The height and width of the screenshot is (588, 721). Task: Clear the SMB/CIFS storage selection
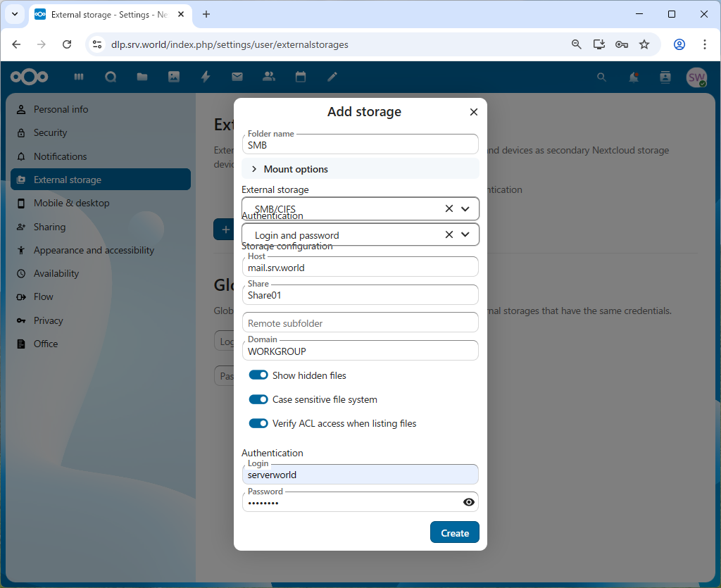(x=449, y=208)
